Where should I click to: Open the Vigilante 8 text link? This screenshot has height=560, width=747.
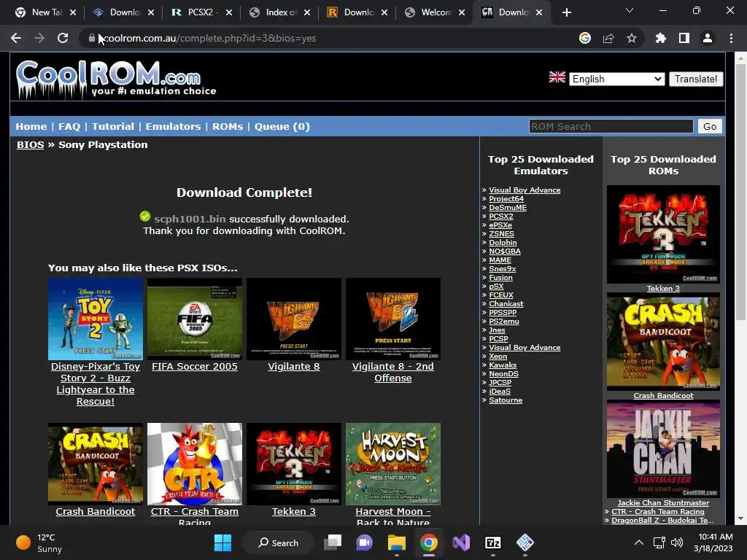click(293, 367)
